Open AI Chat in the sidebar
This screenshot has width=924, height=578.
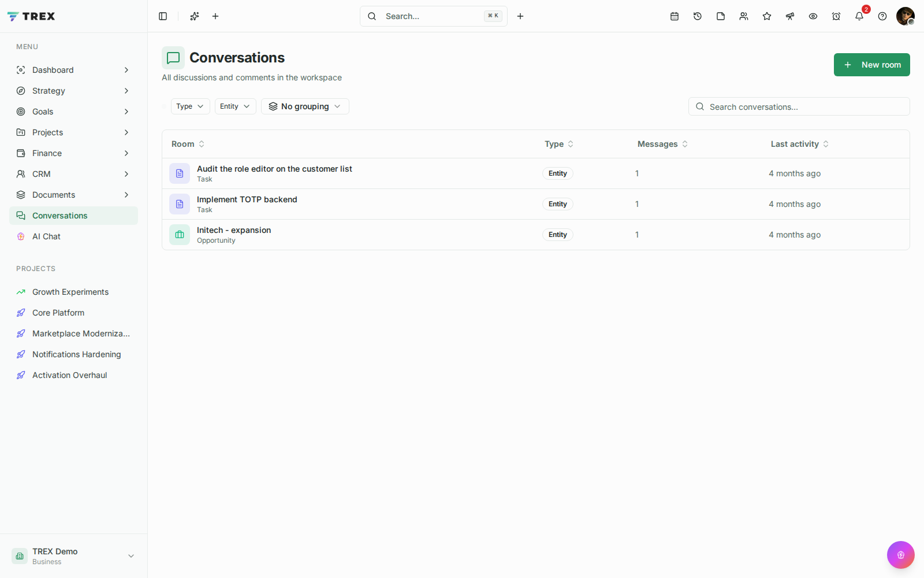click(74, 236)
